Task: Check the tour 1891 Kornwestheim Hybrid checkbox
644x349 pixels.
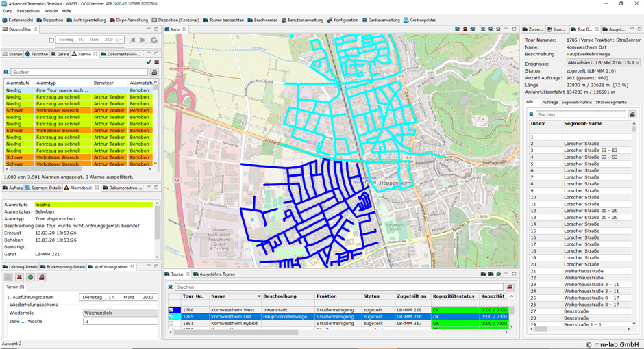Action: coord(171,324)
